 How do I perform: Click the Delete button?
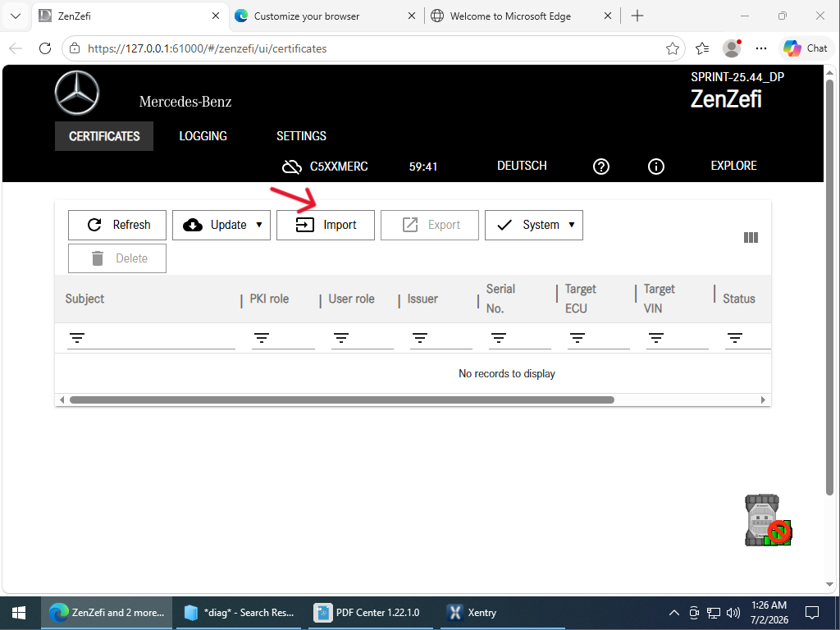click(x=117, y=258)
